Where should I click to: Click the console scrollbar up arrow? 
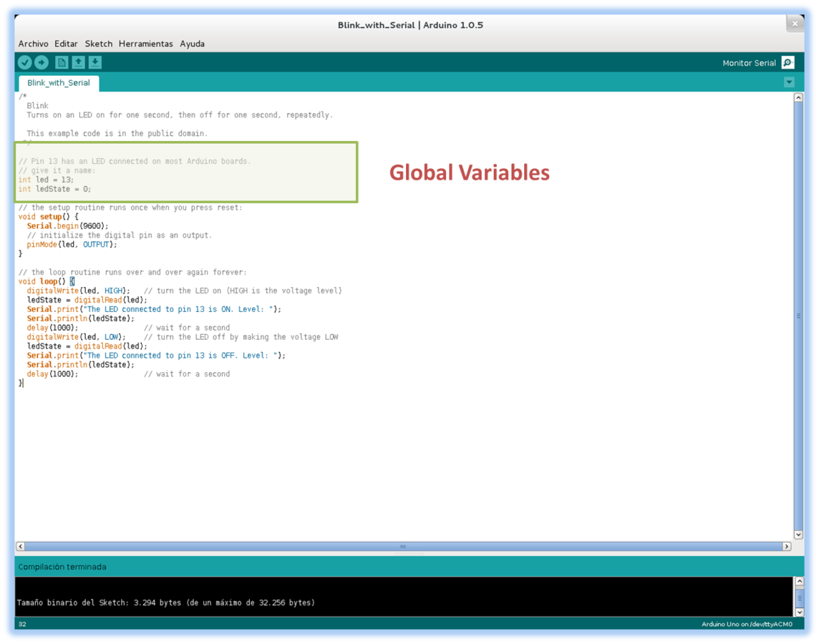coord(799,581)
